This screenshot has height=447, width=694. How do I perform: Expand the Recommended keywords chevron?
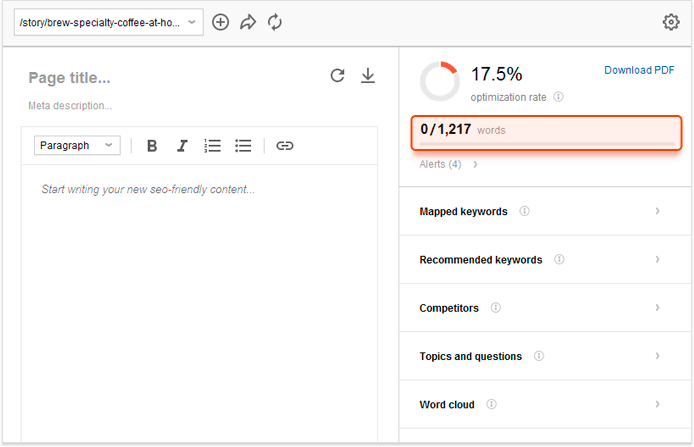click(658, 259)
